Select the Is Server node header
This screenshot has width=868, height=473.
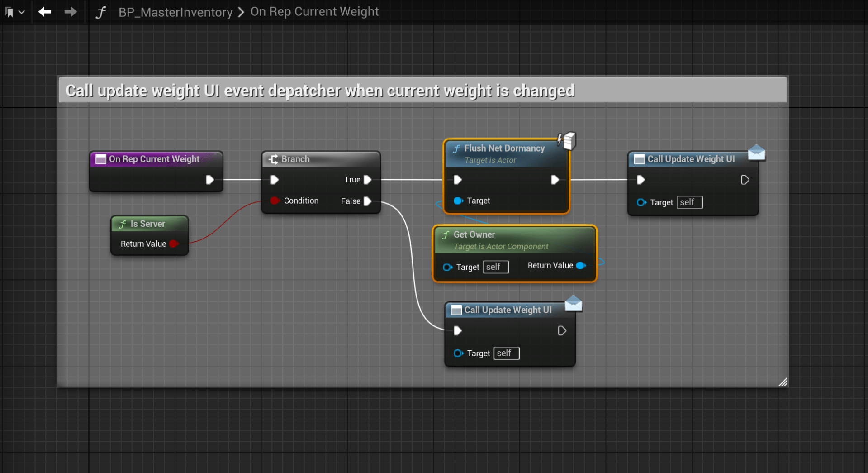[x=150, y=224]
